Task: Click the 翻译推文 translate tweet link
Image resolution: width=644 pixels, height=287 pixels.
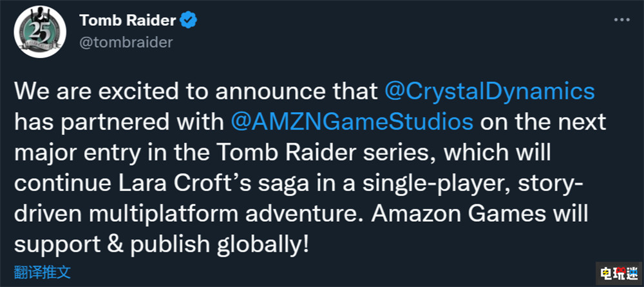Action: (43, 272)
